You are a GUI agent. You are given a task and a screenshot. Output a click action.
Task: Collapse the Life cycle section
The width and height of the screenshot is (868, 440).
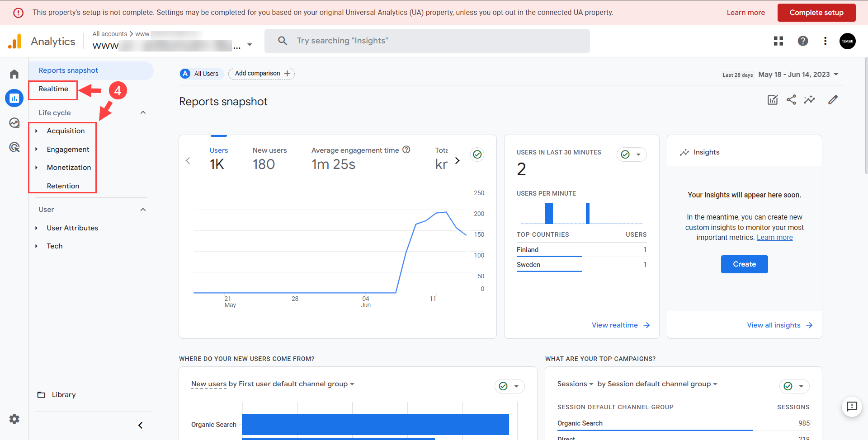(143, 113)
